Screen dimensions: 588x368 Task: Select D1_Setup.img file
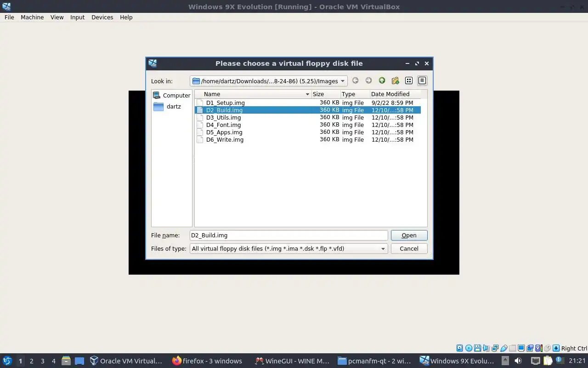(225, 103)
